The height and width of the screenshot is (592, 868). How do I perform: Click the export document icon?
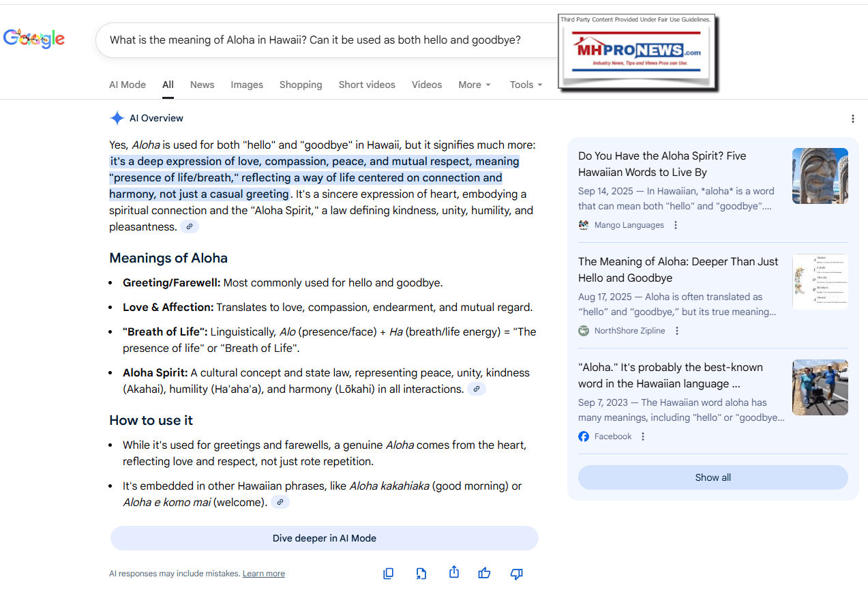pyautogui.click(x=421, y=574)
